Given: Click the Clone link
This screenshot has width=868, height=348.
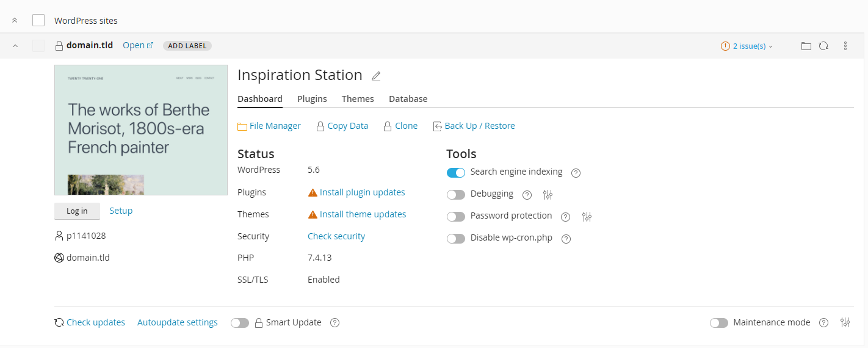Looking at the screenshot, I should (406, 126).
